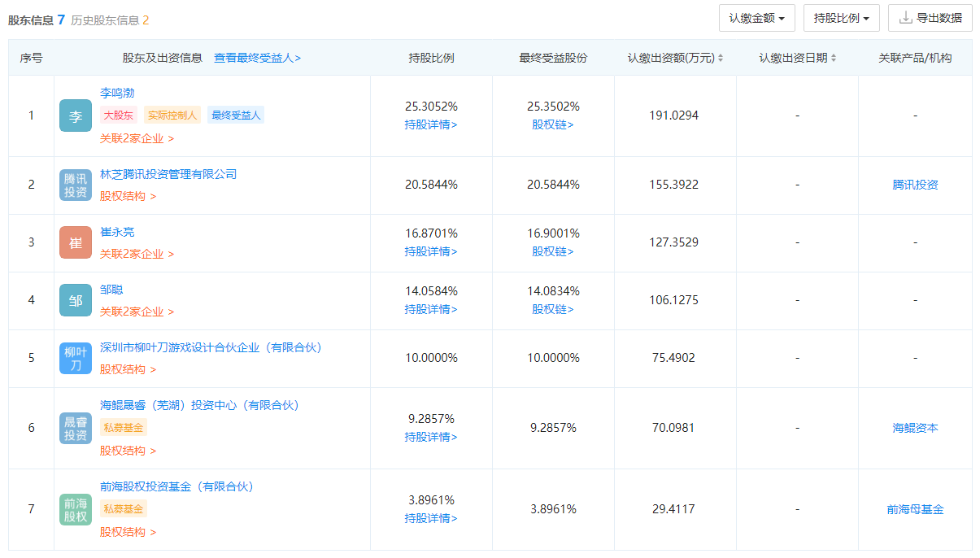The image size is (980, 558).
Task: Open 深圳市柳叶刀游戏设计合伙企业 page
Action: 211,347
